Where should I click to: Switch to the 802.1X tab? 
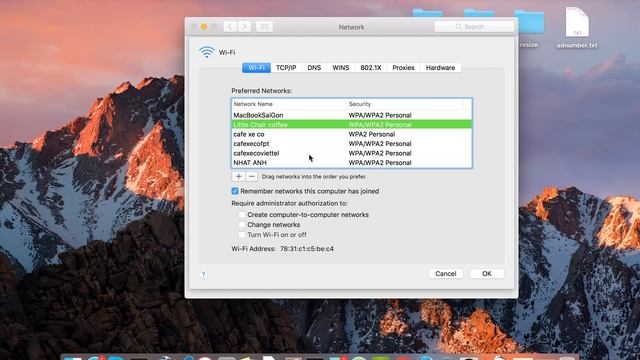click(371, 68)
